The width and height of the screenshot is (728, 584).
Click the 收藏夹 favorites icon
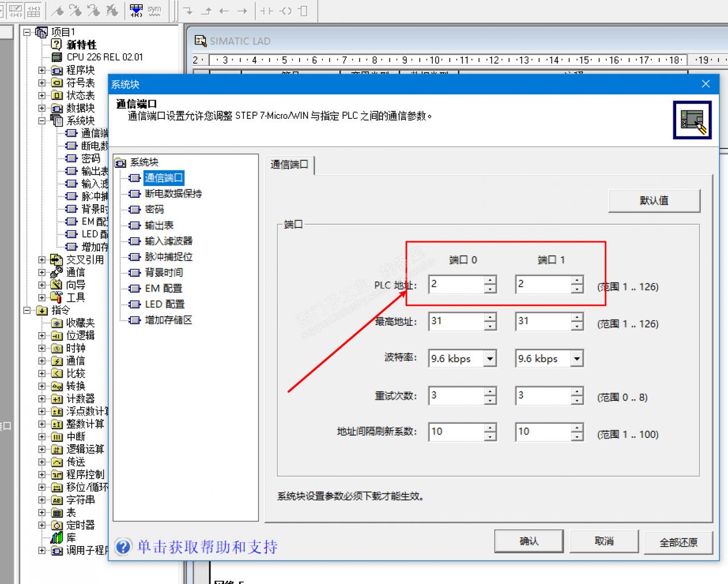57,323
